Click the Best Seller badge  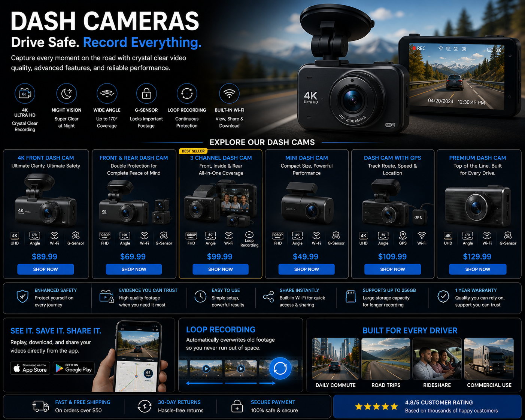coord(193,151)
